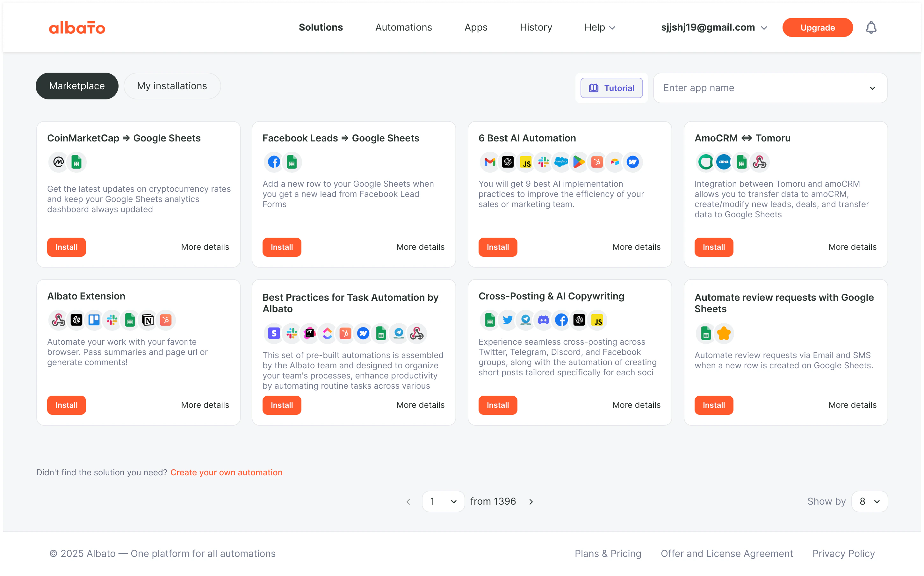
Task: Click the Albato logo
Action: tap(77, 27)
